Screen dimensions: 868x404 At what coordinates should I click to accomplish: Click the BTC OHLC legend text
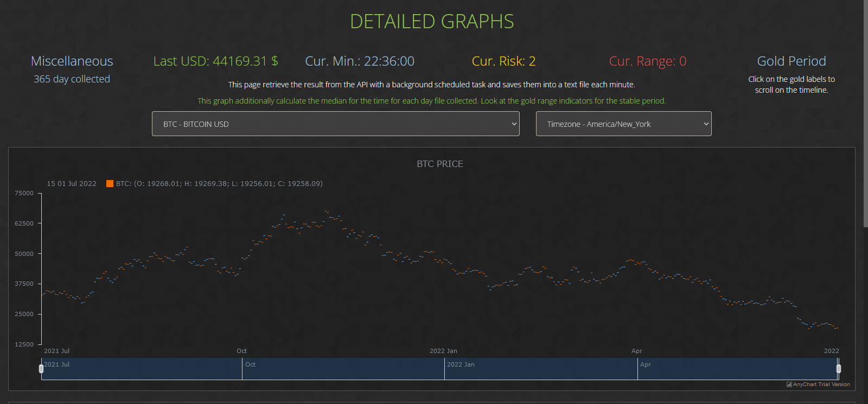219,184
